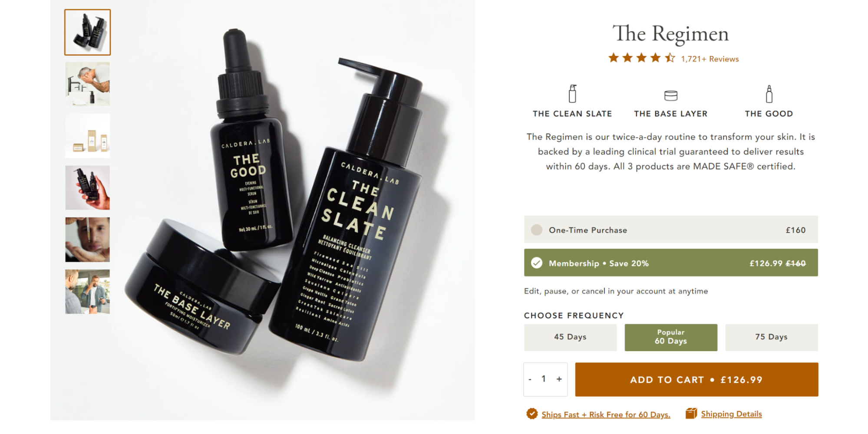Viewport: 868px width, 434px height.
Task: Select the Membership Save 20% option
Action: click(671, 263)
